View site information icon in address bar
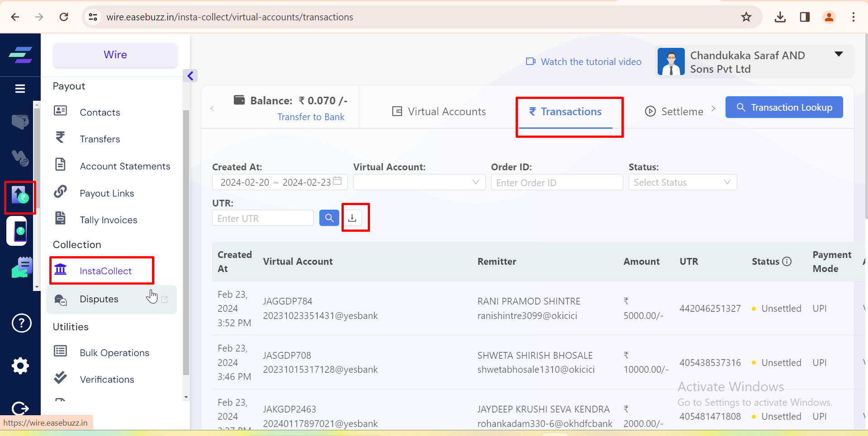 (93, 17)
